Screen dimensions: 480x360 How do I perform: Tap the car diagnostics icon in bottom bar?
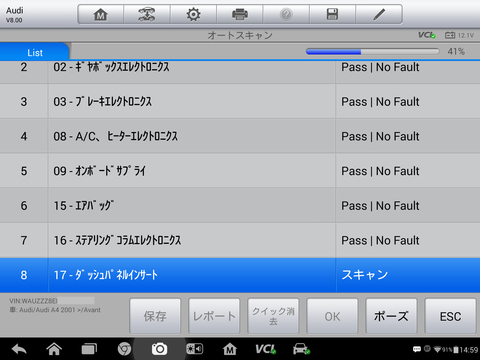click(x=301, y=349)
